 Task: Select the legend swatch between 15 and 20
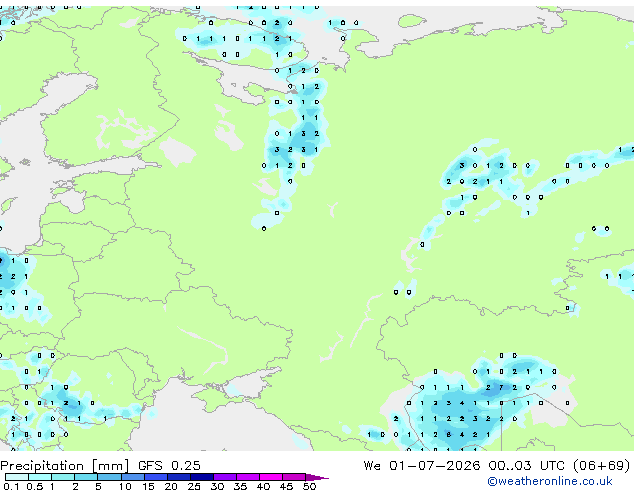click(x=156, y=477)
